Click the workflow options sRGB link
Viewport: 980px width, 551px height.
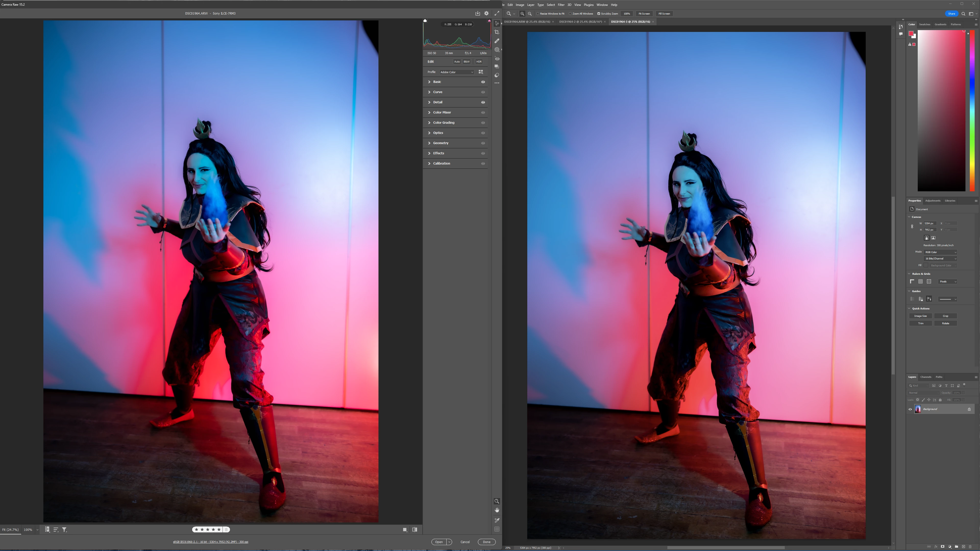pos(210,542)
